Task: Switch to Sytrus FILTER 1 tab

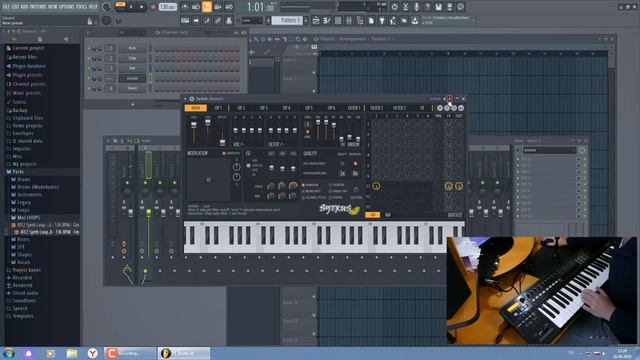Action: [353, 108]
